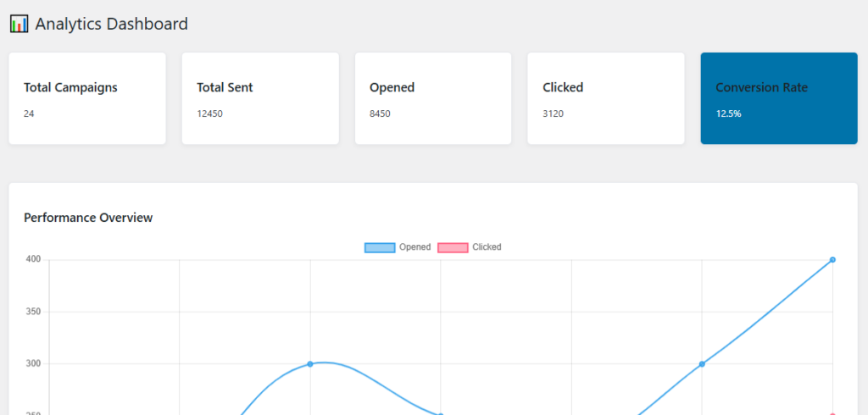868x415 pixels.
Task: Click the 12450 total sent value
Action: click(x=209, y=113)
